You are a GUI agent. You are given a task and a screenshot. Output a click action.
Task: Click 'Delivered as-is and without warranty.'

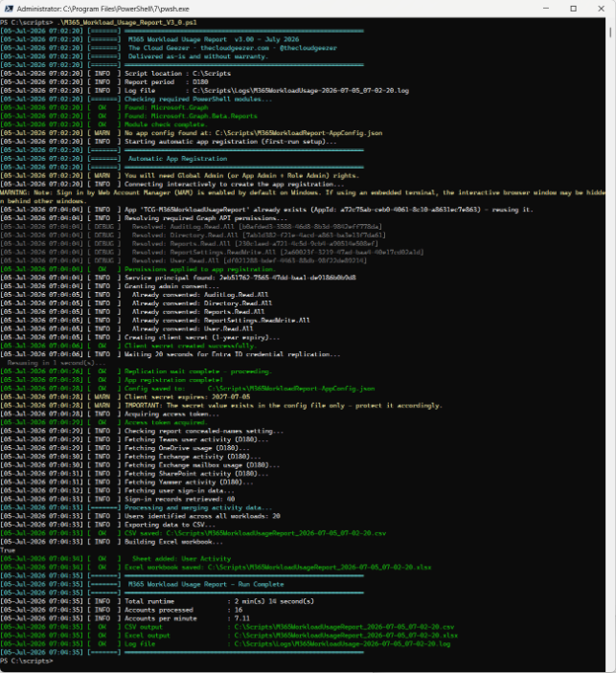[x=197, y=56]
